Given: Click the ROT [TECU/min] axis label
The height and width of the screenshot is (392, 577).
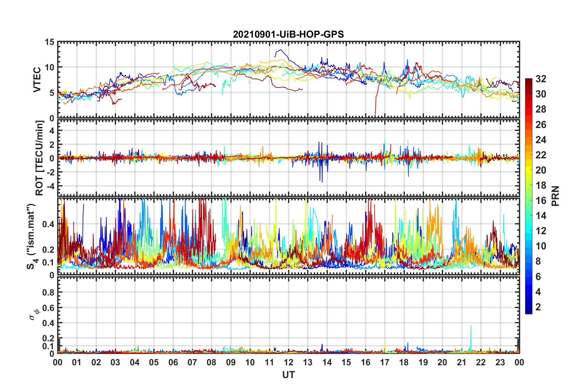Looking at the screenshot, I should coord(39,158).
